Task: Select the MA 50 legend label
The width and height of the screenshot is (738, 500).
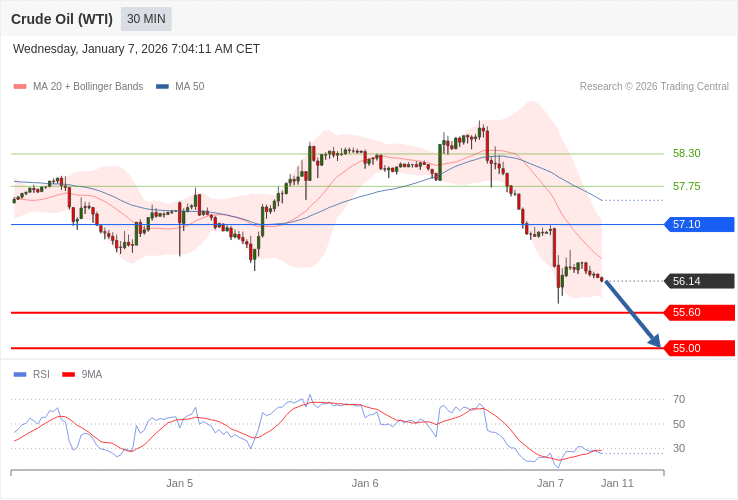Action: coord(189,87)
